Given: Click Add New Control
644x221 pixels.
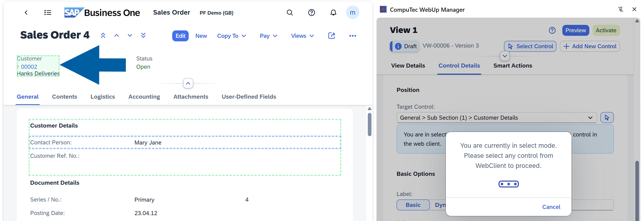Looking at the screenshot, I should point(590,46).
